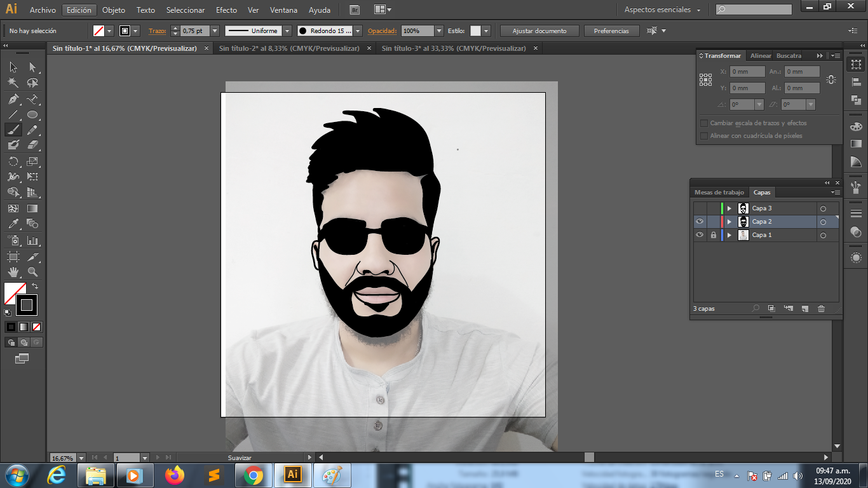Toggle constrain proportions link in Transformar

point(831,80)
